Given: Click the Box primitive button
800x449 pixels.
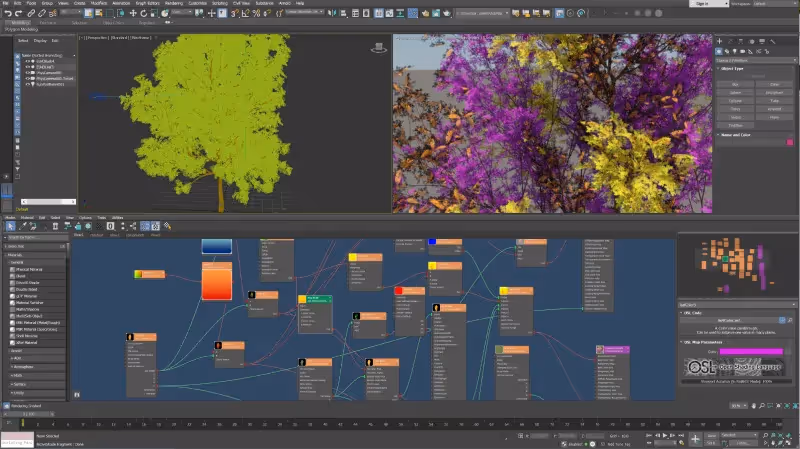Looking at the screenshot, I should click(x=735, y=84).
